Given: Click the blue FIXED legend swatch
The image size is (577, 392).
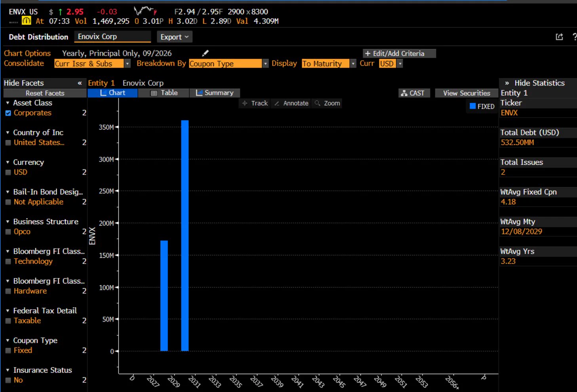Looking at the screenshot, I should [472, 106].
